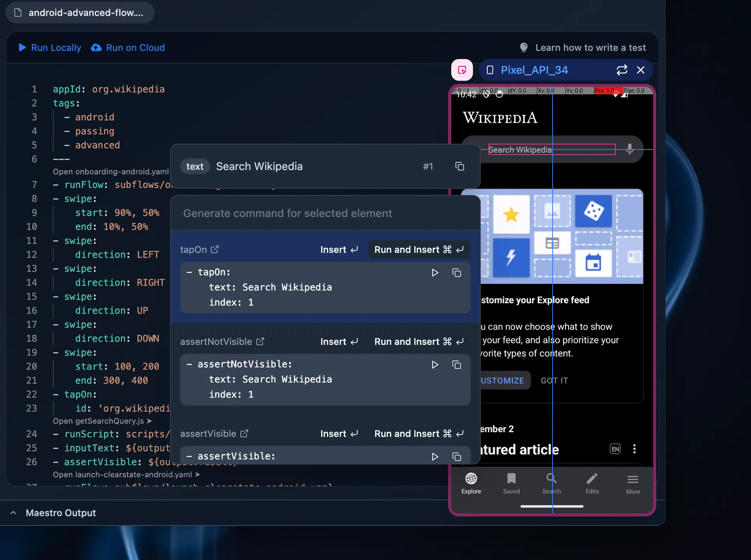This screenshot has height=560, width=751.
Task: Click the Wikipedia logo on device screen
Action: [x=500, y=118]
